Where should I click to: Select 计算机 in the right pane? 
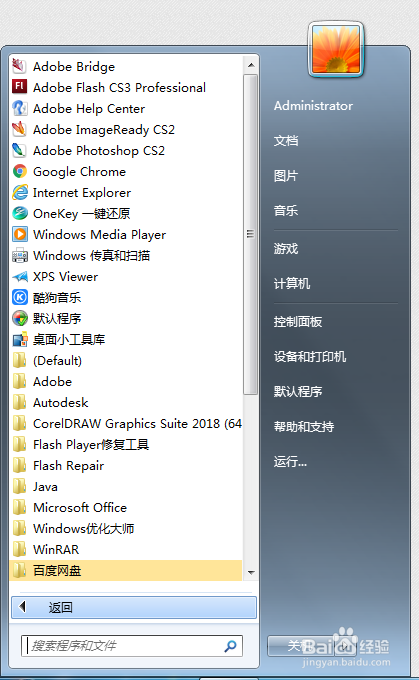291,284
